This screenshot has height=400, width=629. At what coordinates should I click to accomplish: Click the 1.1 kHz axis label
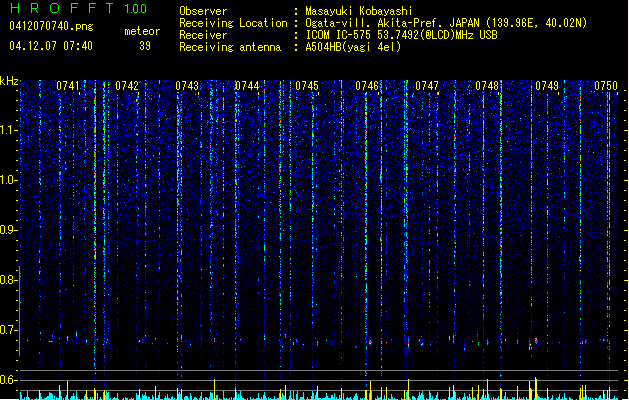click(x=8, y=130)
